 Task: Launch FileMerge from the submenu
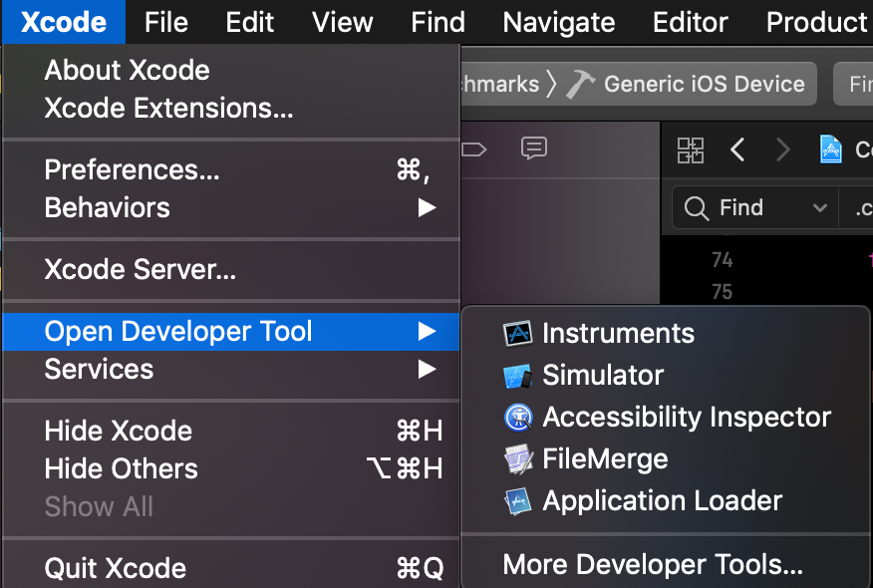[666, 459]
